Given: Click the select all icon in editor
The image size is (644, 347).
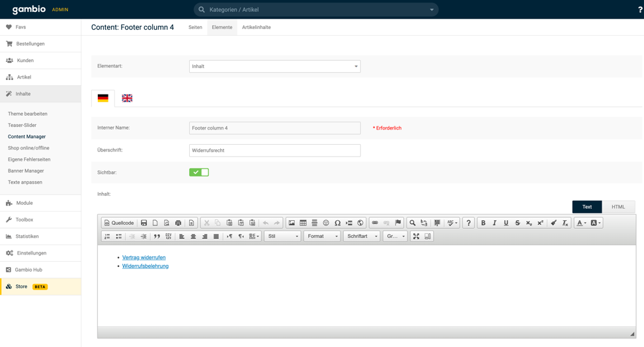Looking at the screenshot, I should tap(437, 223).
